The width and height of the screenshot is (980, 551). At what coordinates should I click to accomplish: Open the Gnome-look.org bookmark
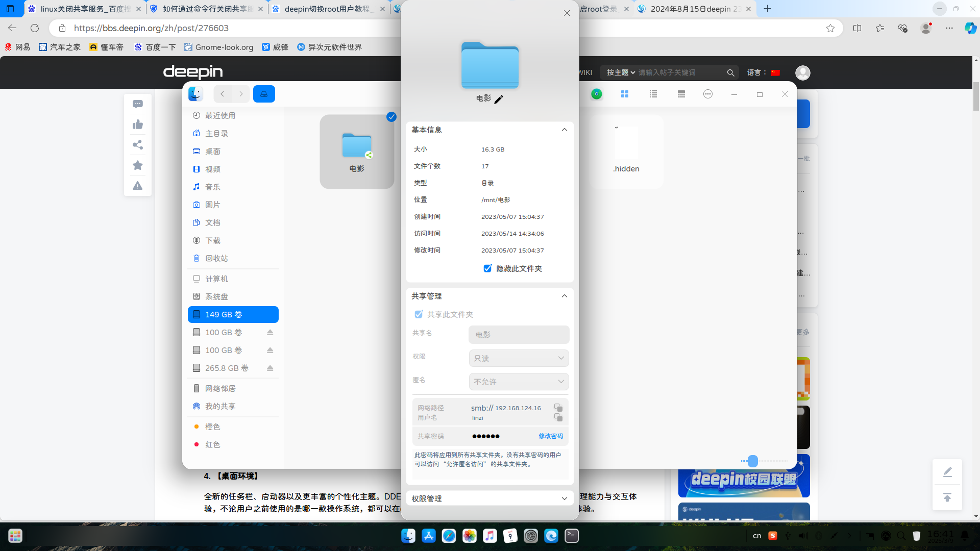click(218, 47)
